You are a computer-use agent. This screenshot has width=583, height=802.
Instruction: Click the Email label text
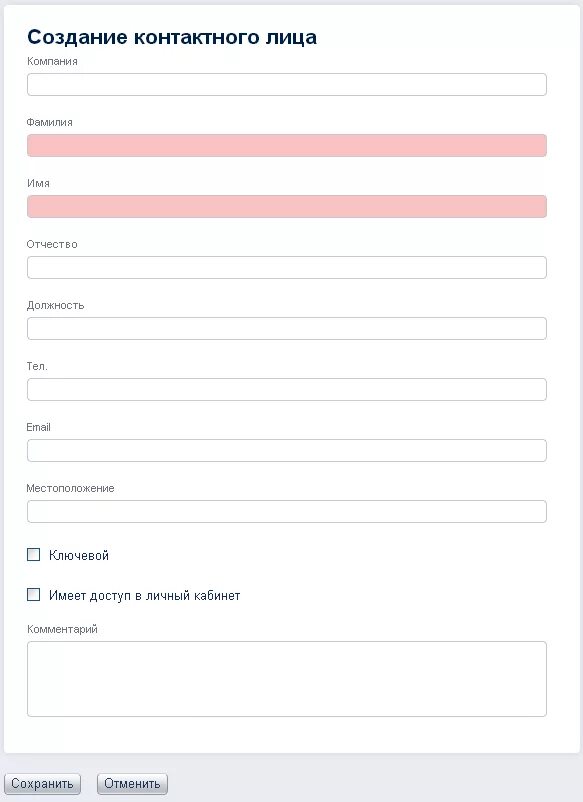pos(38,427)
